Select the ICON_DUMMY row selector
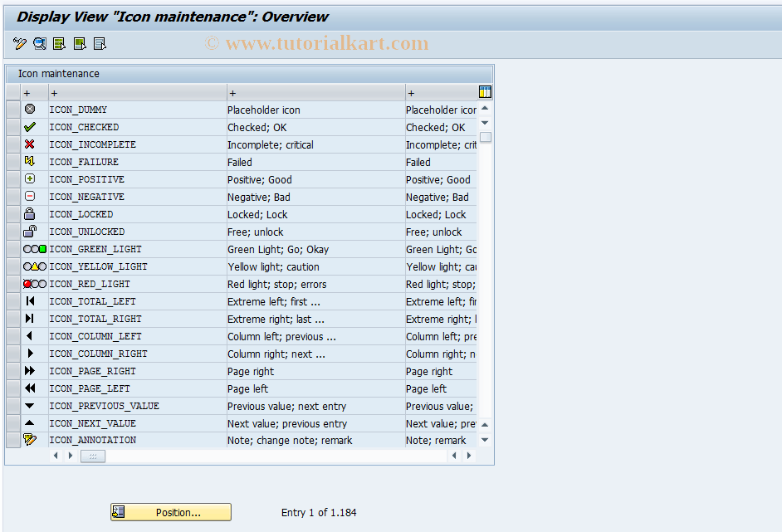 [12, 110]
